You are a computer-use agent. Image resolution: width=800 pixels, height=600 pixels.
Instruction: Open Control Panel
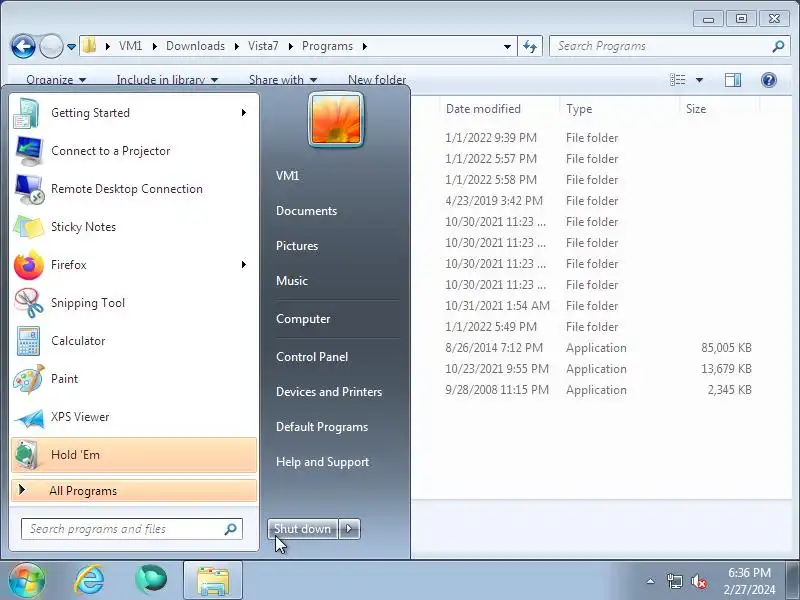click(x=312, y=357)
